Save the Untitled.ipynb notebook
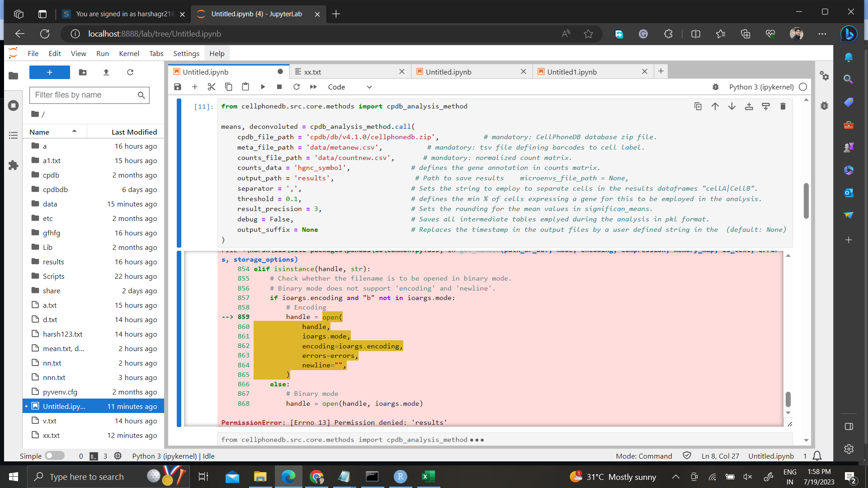The image size is (868, 488). pyautogui.click(x=177, y=87)
